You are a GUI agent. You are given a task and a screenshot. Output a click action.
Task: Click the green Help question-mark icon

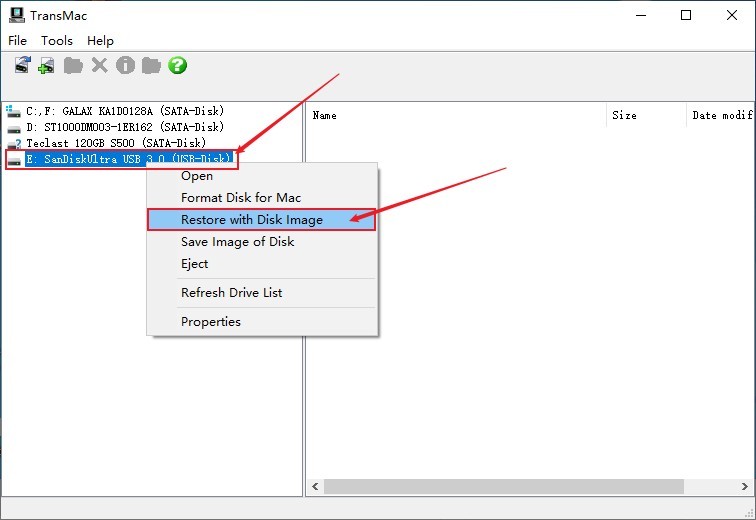[x=177, y=65]
